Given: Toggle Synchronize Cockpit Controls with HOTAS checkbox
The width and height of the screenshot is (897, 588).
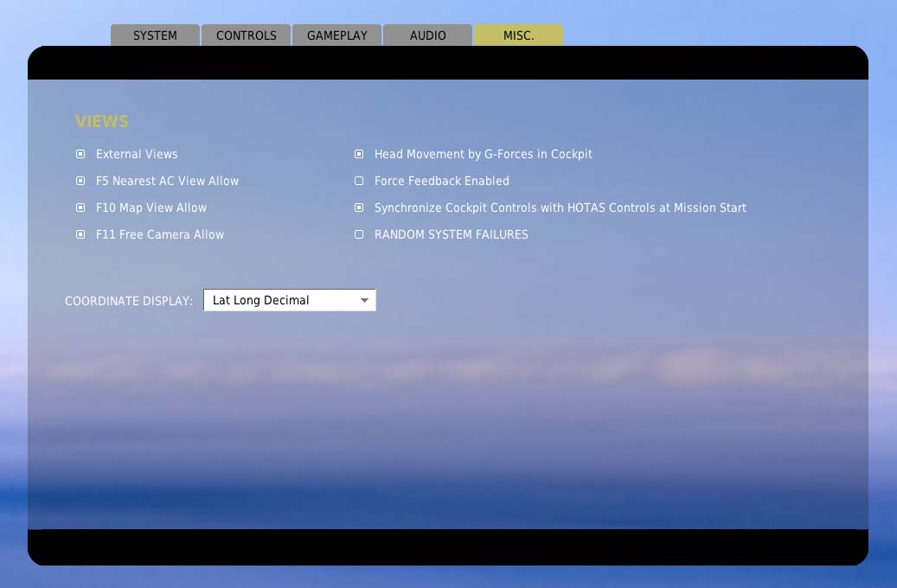Looking at the screenshot, I should tap(359, 208).
